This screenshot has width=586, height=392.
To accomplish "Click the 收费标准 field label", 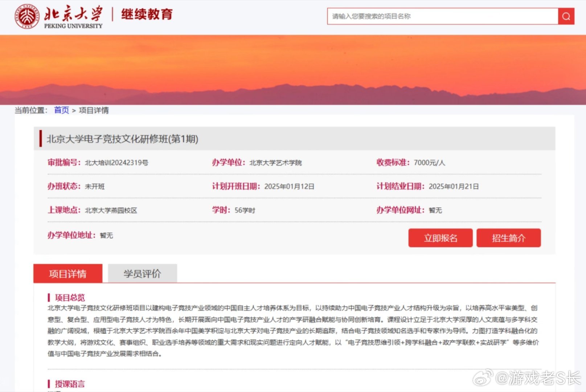I will click(393, 163).
